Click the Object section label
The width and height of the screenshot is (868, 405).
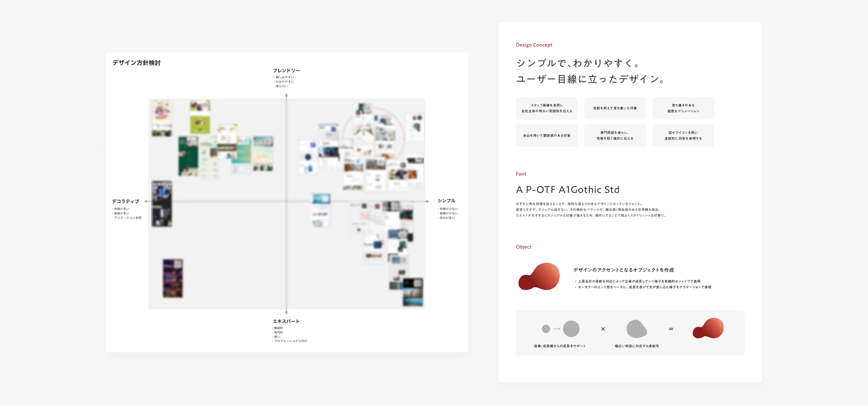tap(523, 247)
